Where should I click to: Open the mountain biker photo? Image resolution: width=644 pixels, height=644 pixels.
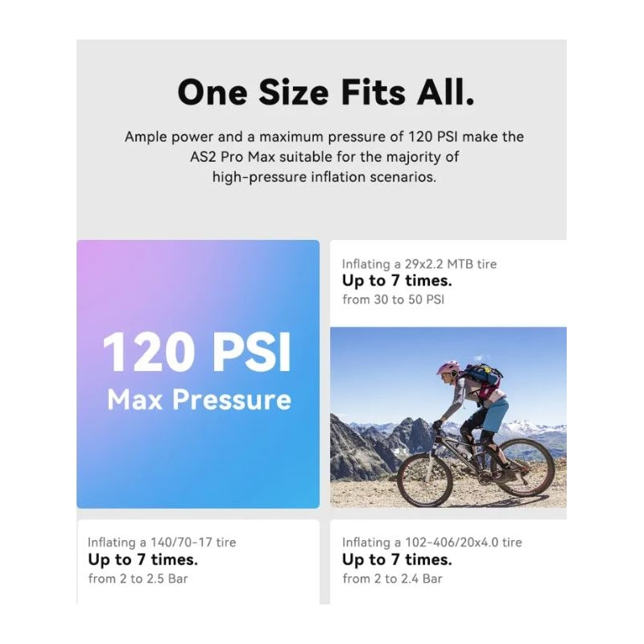click(x=448, y=416)
